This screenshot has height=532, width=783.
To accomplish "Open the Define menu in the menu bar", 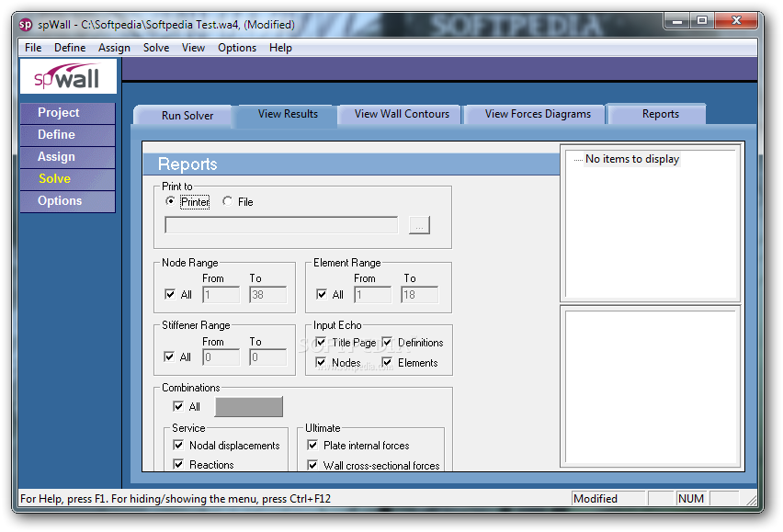I will 70,48.
